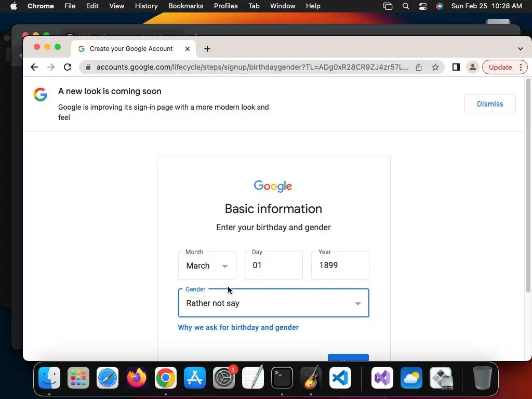532x399 pixels.
Task: Open the Apple menu
Action: (x=14, y=6)
